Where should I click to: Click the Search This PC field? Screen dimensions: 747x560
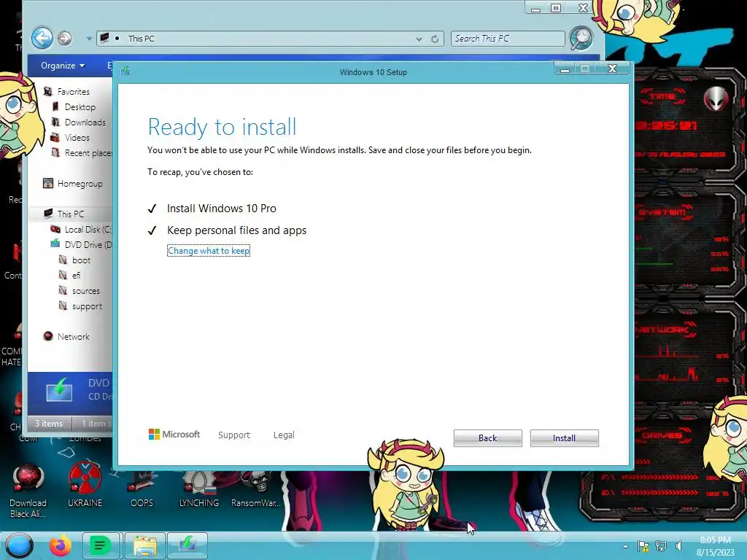point(508,39)
